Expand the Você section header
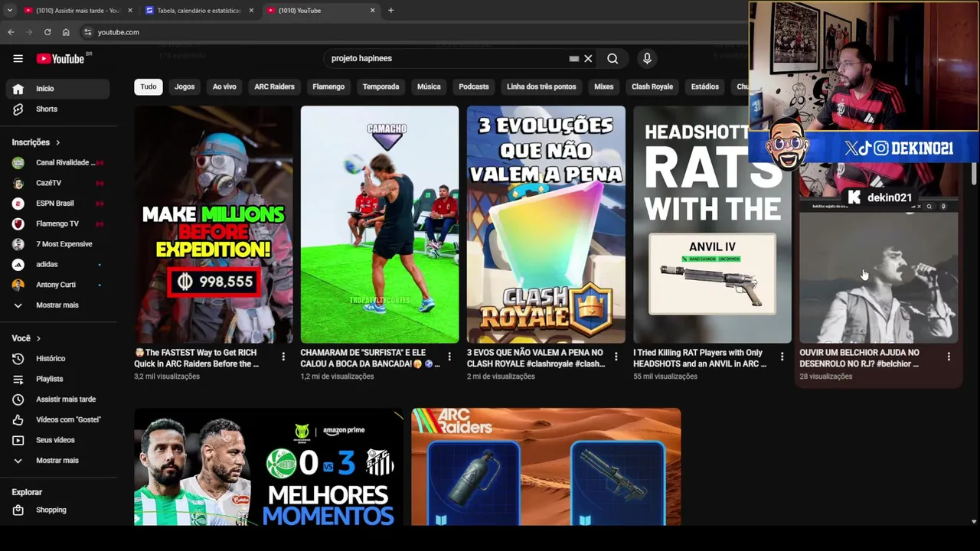 (x=26, y=338)
